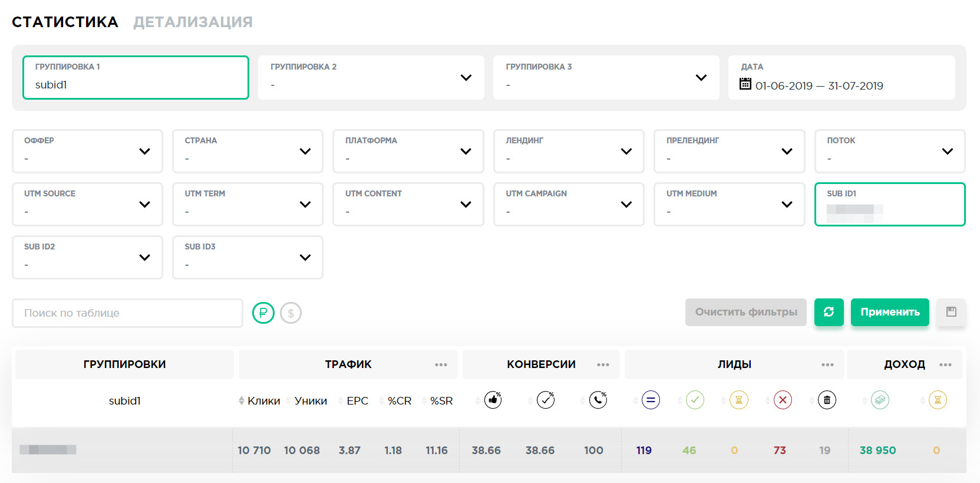
Task: Expand the UTM TERM filter
Action: [248, 204]
